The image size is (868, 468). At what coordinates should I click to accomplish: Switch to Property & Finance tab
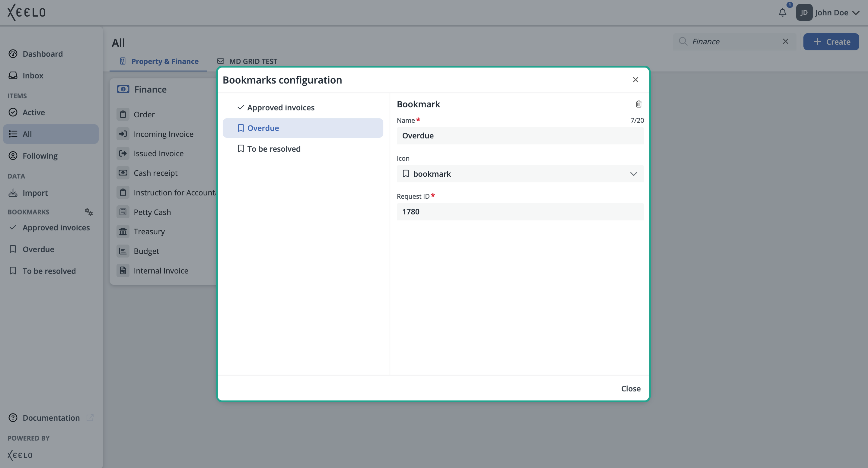(158, 61)
